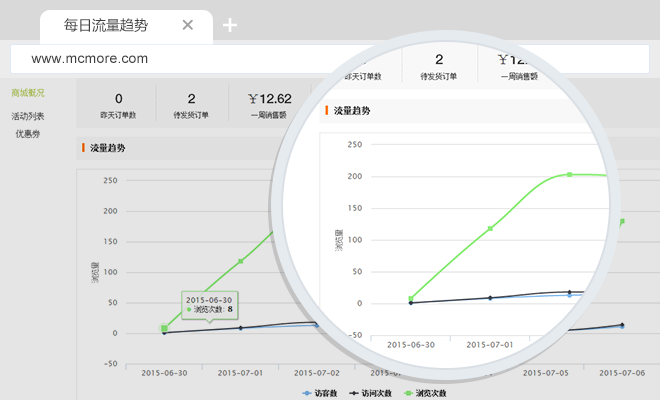Screen dimensions: 660x400
Task: Open a new tab with the plus icon
Action: 230,25
